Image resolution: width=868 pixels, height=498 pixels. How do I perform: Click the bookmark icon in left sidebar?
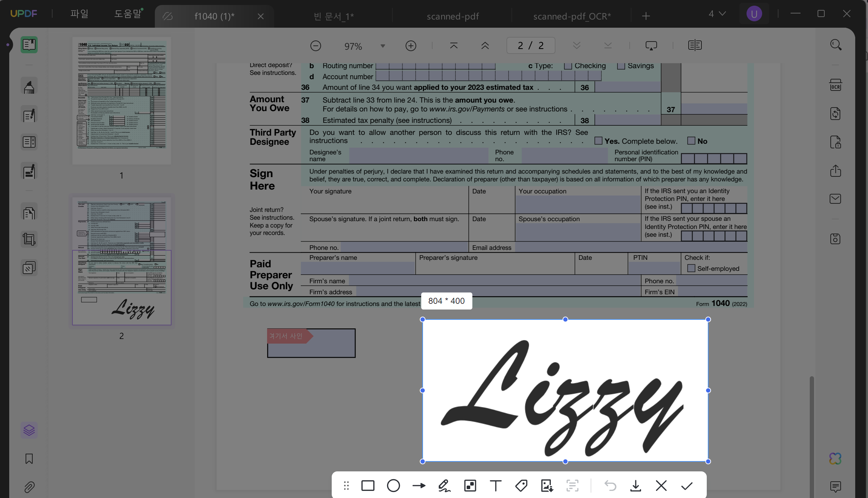(x=29, y=459)
